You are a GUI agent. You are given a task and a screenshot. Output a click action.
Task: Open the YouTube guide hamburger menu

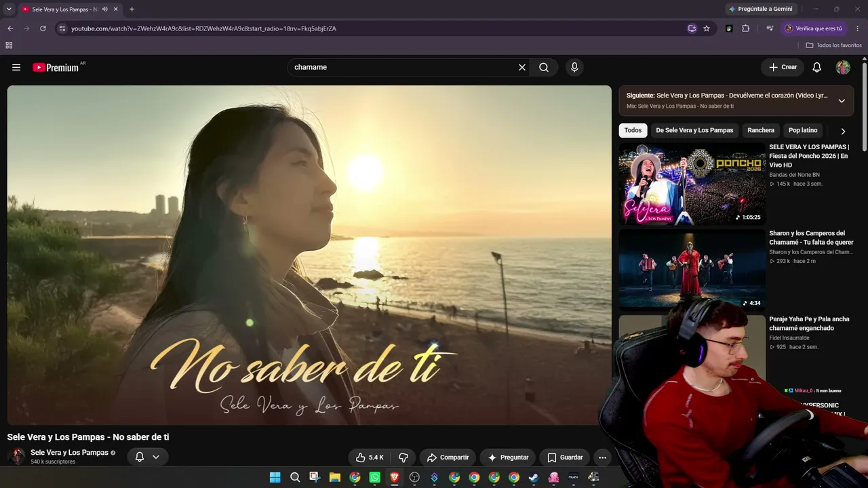point(16,67)
